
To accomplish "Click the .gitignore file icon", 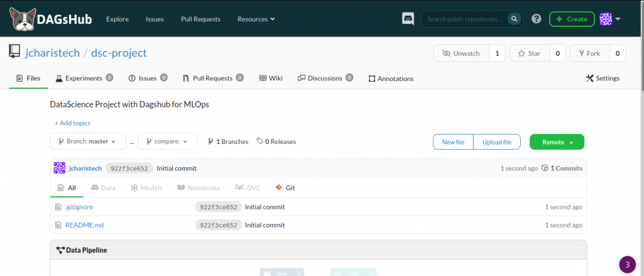I will [x=58, y=207].
